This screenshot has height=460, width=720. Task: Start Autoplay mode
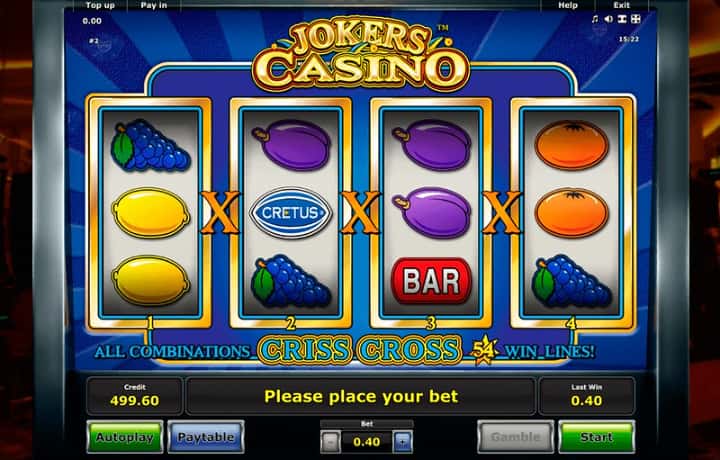pos(124,437)
